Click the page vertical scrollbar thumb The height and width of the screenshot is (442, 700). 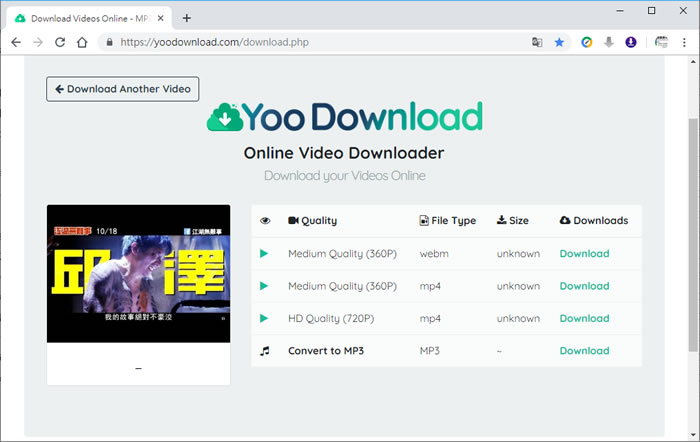(x=693, y=235)
